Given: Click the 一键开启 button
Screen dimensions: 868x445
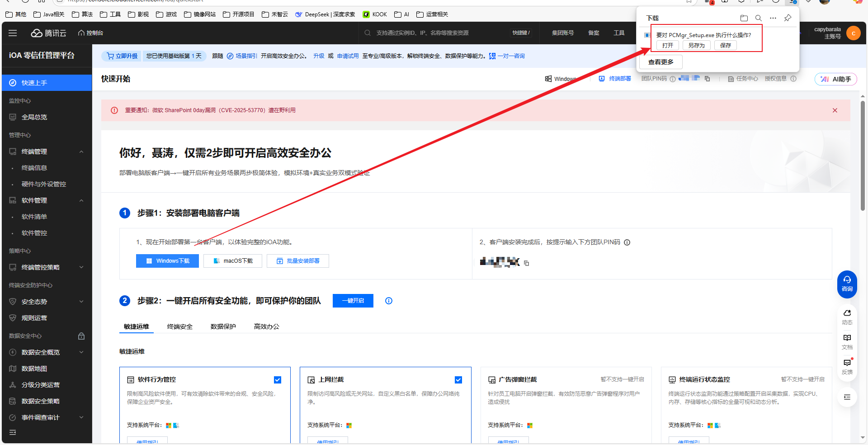Looking at the screenshot, I should tap(353, 301).
